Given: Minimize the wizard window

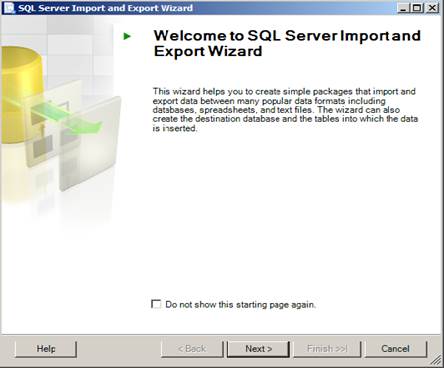Looking at the screenshot, I should [x=403, y=8].
